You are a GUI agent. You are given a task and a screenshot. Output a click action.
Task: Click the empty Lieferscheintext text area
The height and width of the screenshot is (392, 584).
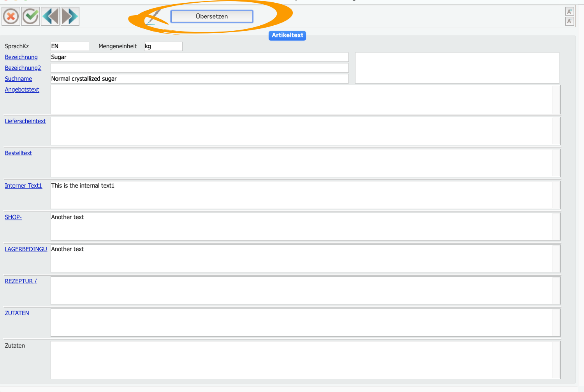(305, 131)
